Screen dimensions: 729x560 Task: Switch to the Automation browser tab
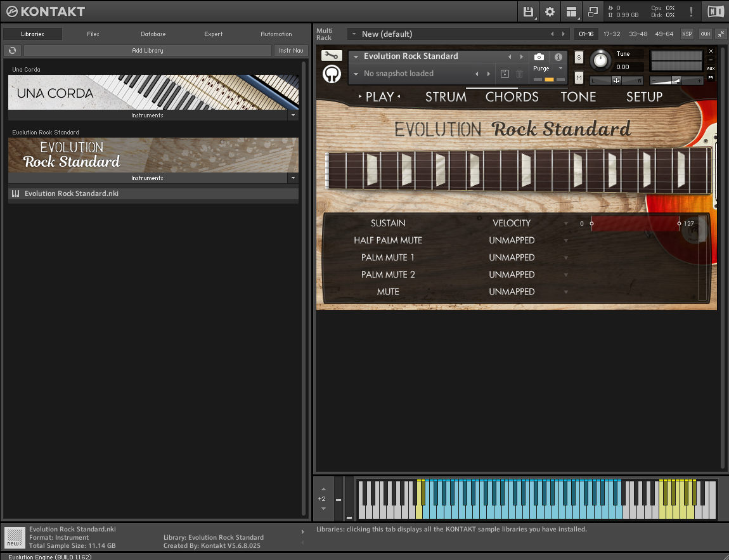point(276,34)
